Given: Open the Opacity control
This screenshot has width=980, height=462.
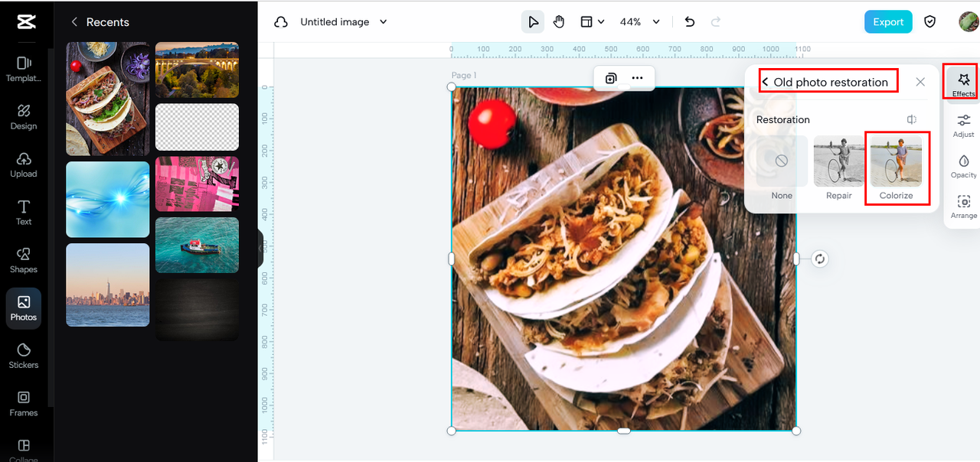Looking at the screenshot, I should 963,166.
